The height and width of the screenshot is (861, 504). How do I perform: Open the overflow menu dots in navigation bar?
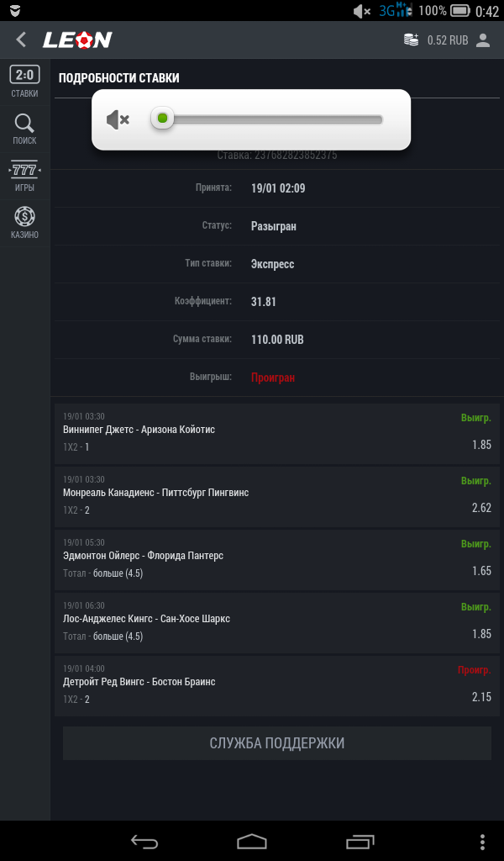[482, 842]
